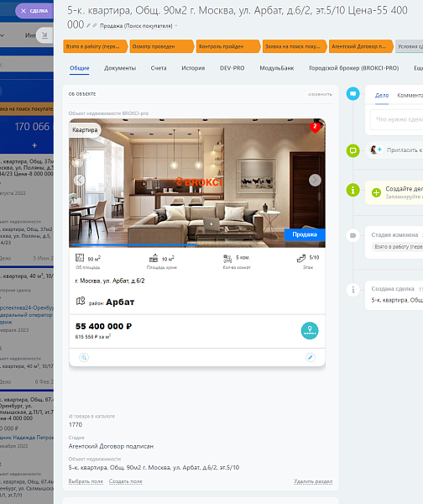The width and height of the screenshot is (423, 504).
Task: Switch to the Документы tab
Action: tap(120, 68)
